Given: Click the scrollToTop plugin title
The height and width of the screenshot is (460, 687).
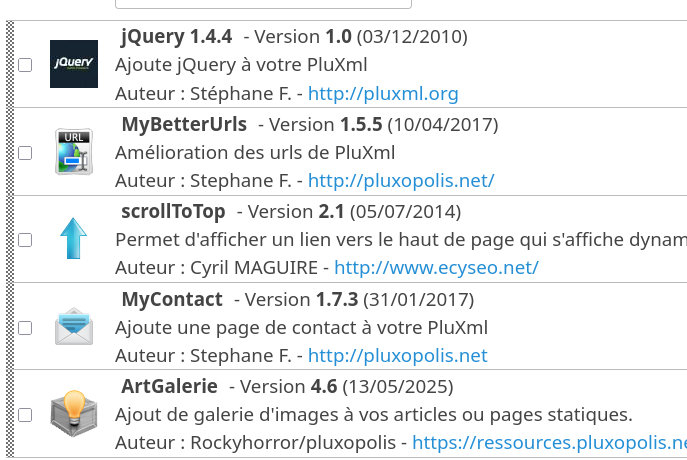Looking at the screenshot, I should pos(173,212).
